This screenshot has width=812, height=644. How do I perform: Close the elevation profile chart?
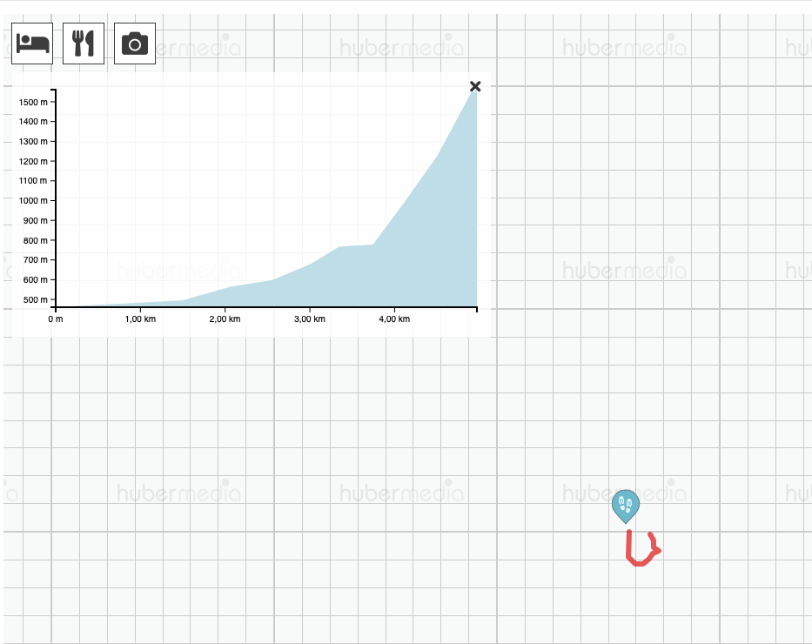click(x=475, y=86)
